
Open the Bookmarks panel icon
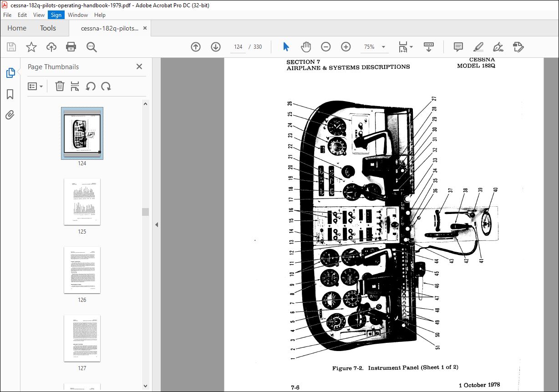pos(10,94)
